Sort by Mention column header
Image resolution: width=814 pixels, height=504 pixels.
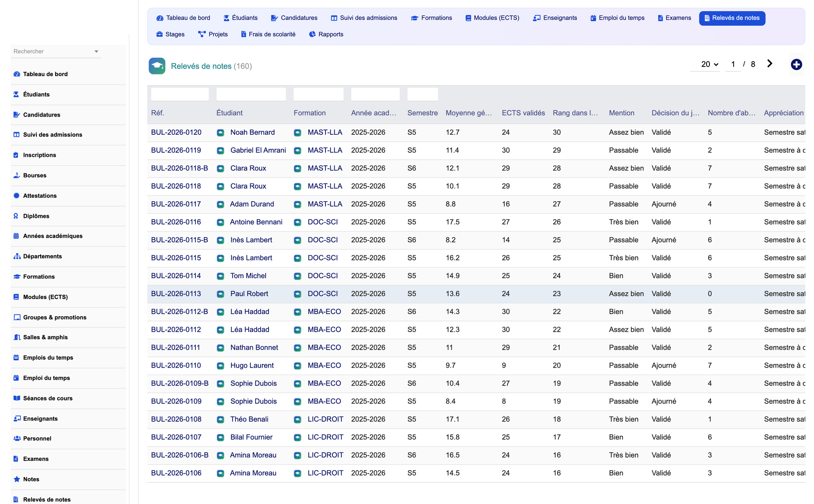click(x=622, y=113)
